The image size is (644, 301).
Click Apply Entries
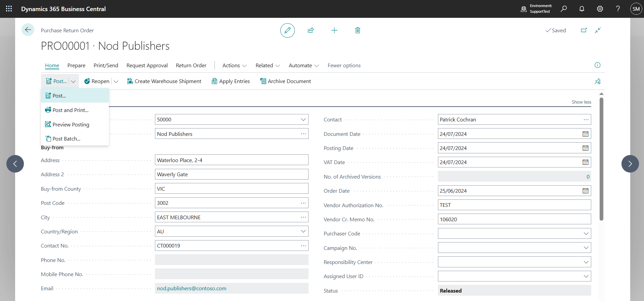click(x=231, y=81)
